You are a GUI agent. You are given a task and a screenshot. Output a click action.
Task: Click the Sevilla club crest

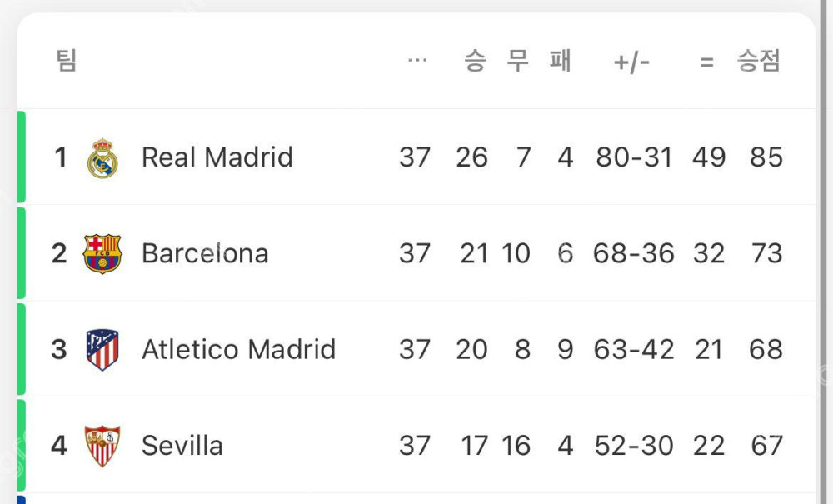click(102, 446)
